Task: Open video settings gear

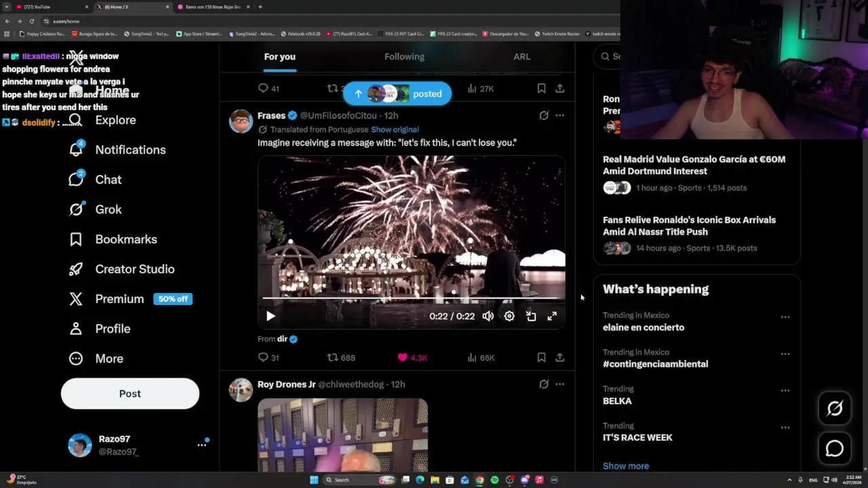Action: [509, 316]
